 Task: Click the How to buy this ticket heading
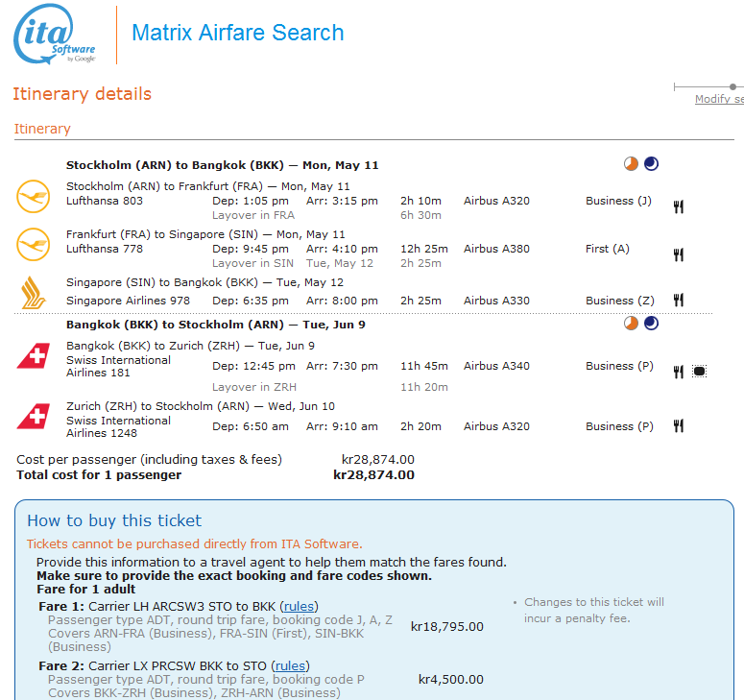[x=114, y=520]
